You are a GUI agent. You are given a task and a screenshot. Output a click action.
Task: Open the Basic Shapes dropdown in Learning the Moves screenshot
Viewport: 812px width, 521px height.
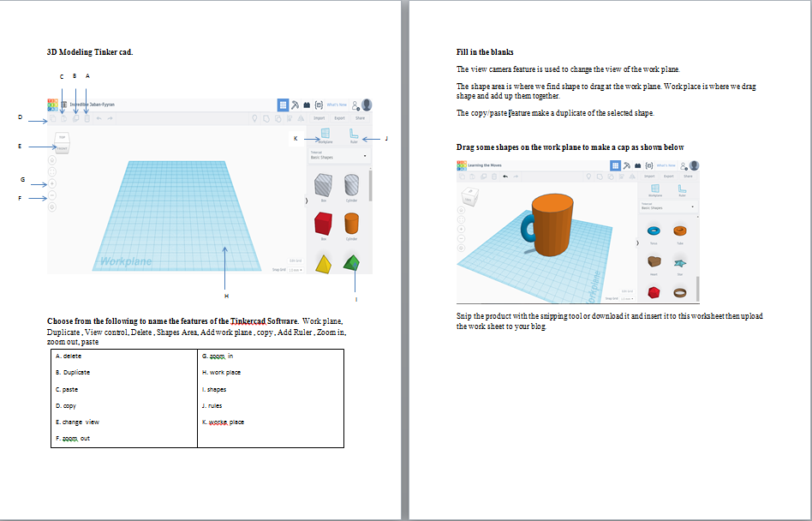669,207
